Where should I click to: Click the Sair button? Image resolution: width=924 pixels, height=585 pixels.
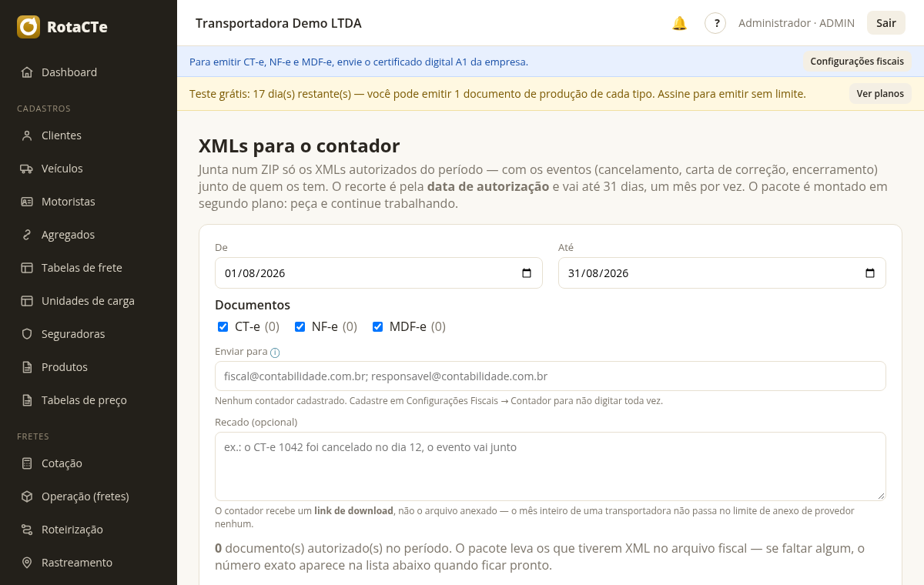tap(886, 23)
